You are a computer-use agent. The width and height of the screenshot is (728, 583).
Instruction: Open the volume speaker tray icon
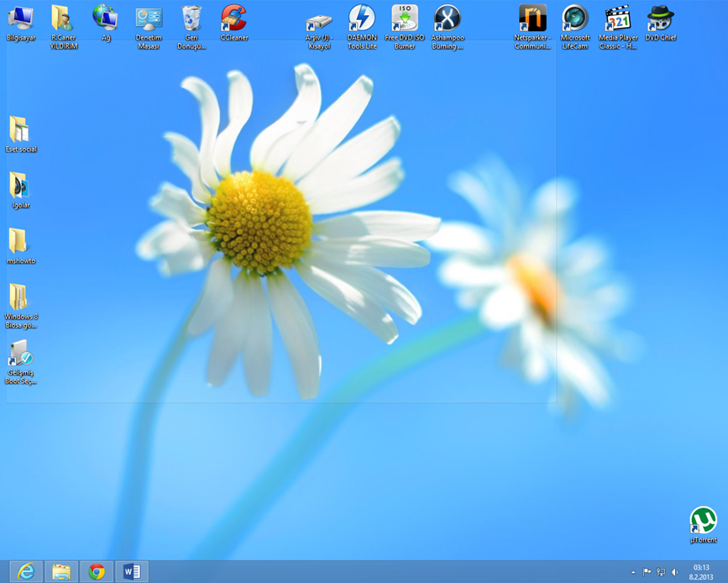[x=674, y=572]
